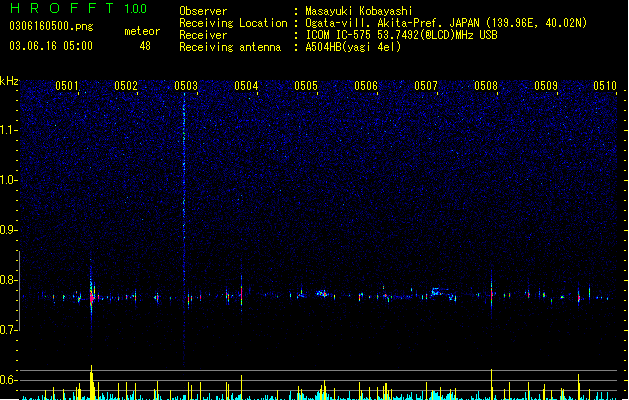Click the tallest yellow peak in bottom graph
Screen dimensions: 629x400
click(x=92, y=382)
